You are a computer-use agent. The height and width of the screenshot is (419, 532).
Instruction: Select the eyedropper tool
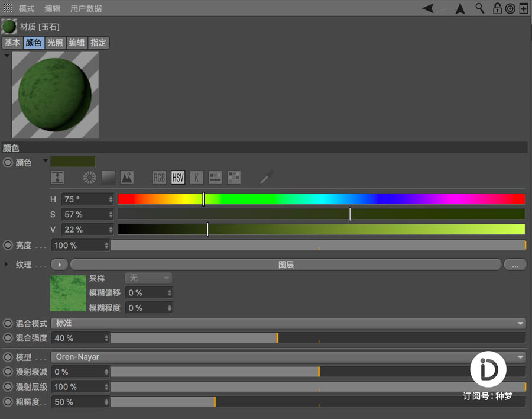pyautogui.click(x=266, y=178)
